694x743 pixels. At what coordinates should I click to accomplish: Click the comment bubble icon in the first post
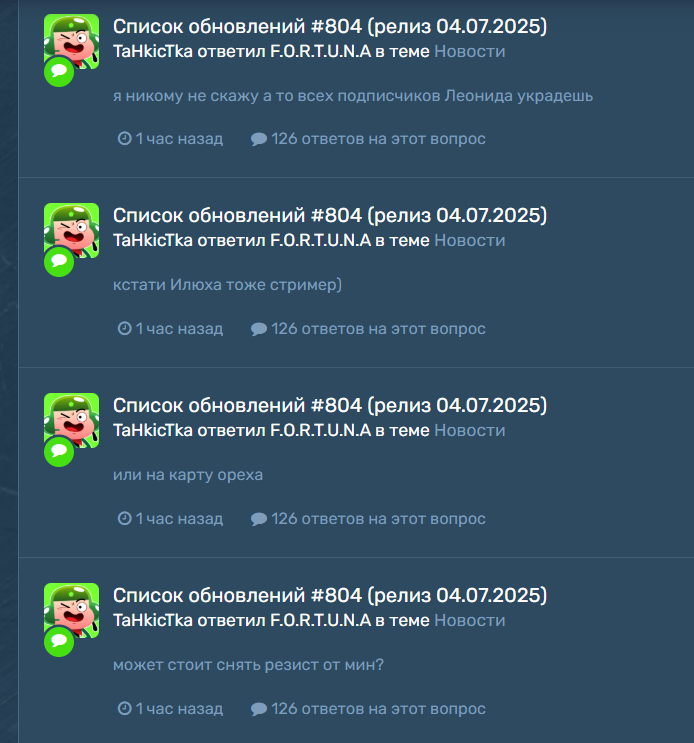tap(259, 139)
